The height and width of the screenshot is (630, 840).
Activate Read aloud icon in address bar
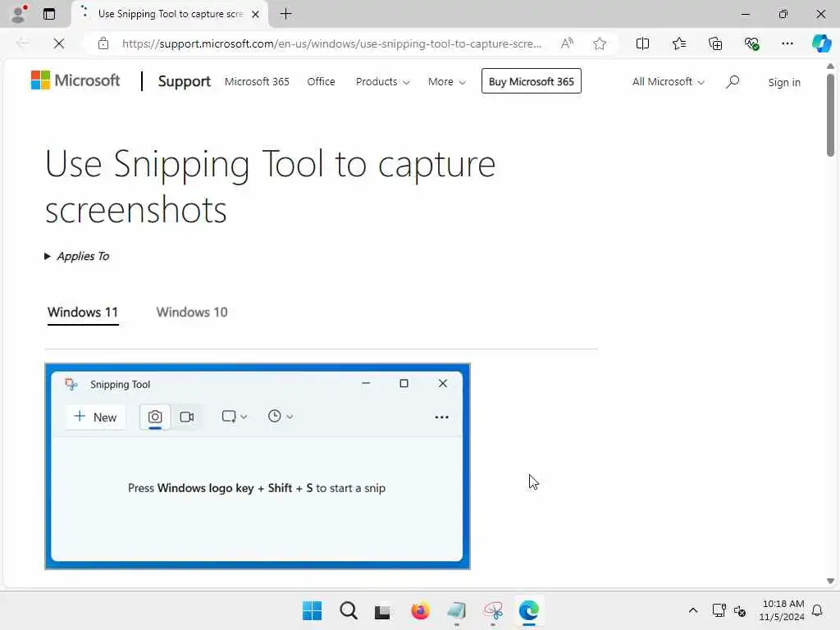coord(567,43)
